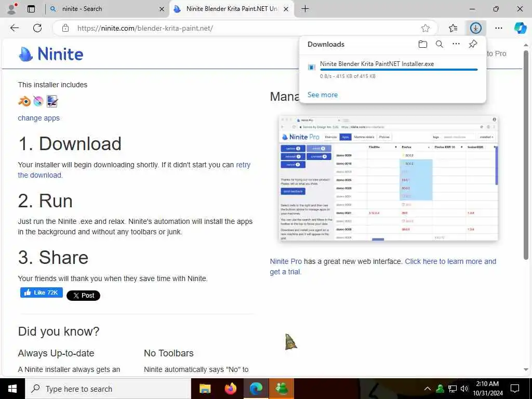Close the Ninite Blender Krita tab
The width and height of the screenshot is (532, 399).
pyautogui.click(x=286, y=9)
